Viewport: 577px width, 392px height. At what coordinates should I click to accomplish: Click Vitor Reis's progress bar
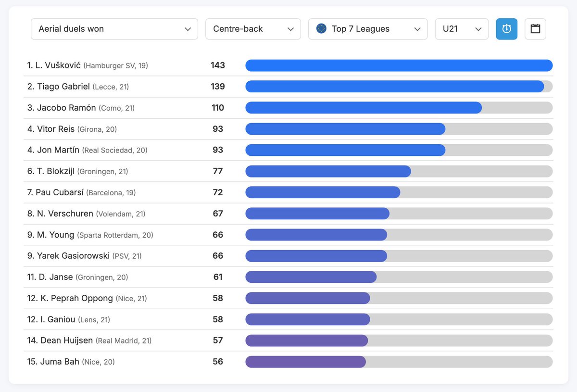399,129
